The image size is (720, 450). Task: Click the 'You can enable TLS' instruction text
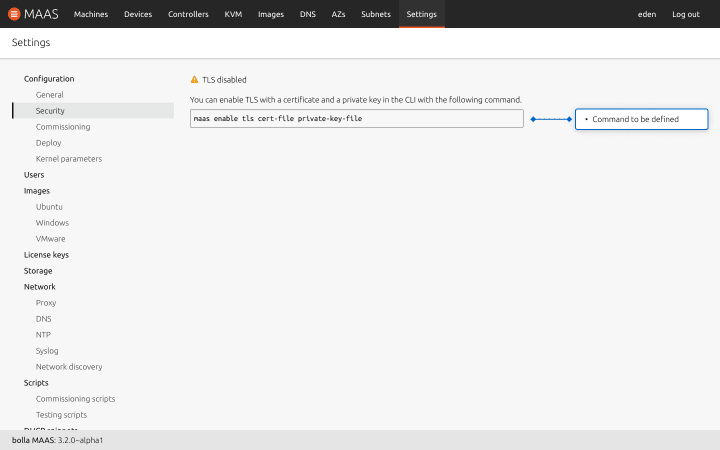pos(356,100)
